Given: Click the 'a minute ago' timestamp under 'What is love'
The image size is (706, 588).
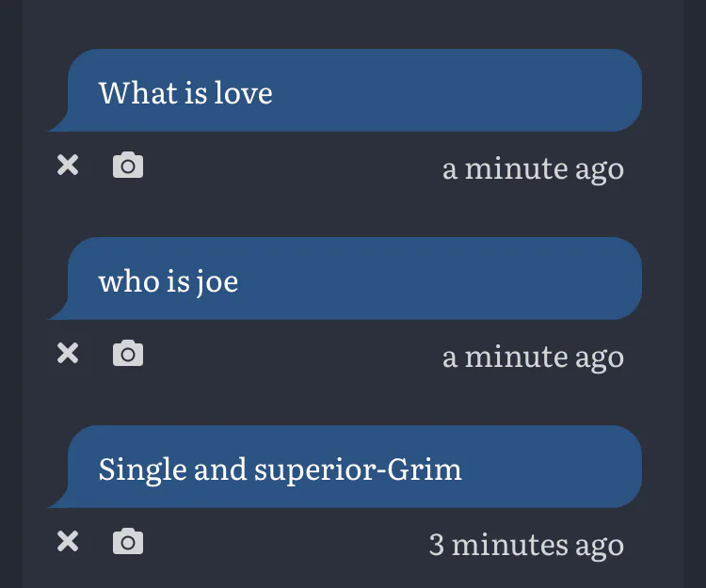Looking at the screenshot, I should 533,169.
